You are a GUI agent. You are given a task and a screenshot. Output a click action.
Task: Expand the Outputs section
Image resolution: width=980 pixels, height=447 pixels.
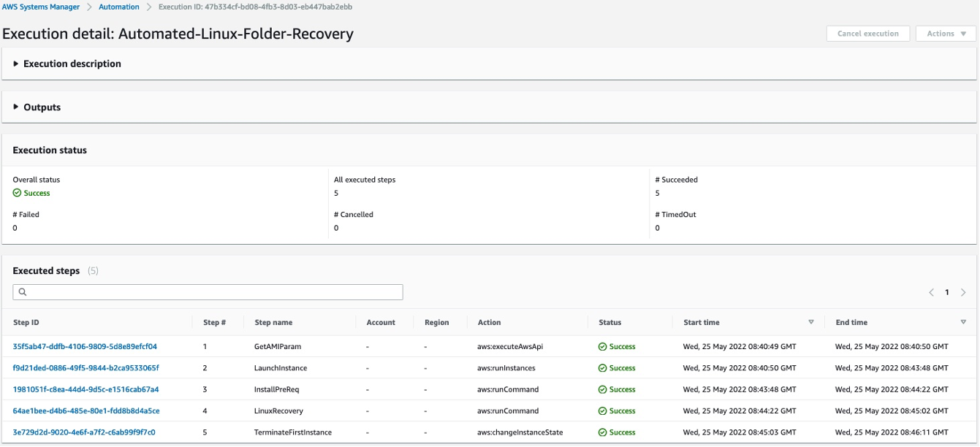click(15, 106)
